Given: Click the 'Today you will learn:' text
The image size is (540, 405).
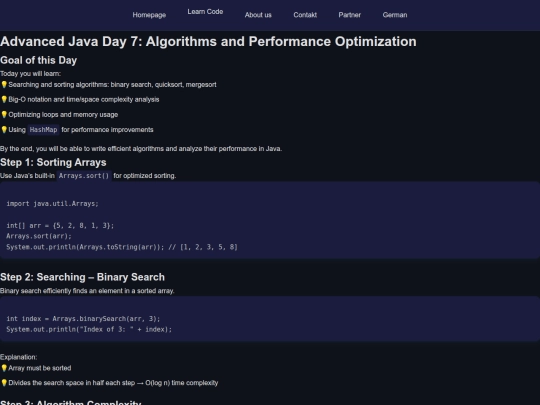Looking at the screenshot, I should point(30,74).
